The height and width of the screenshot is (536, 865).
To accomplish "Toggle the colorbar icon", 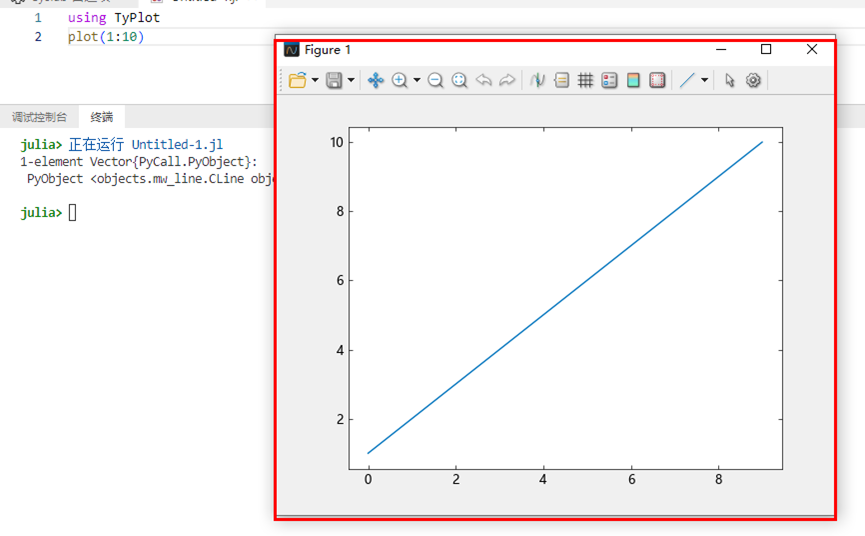I will tap(633, 81).
